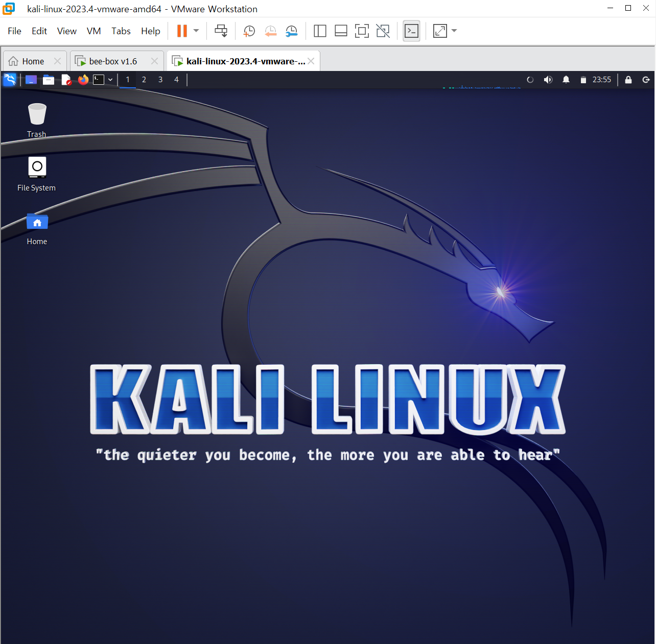Click the show desktop panel icon

(31, 80)
